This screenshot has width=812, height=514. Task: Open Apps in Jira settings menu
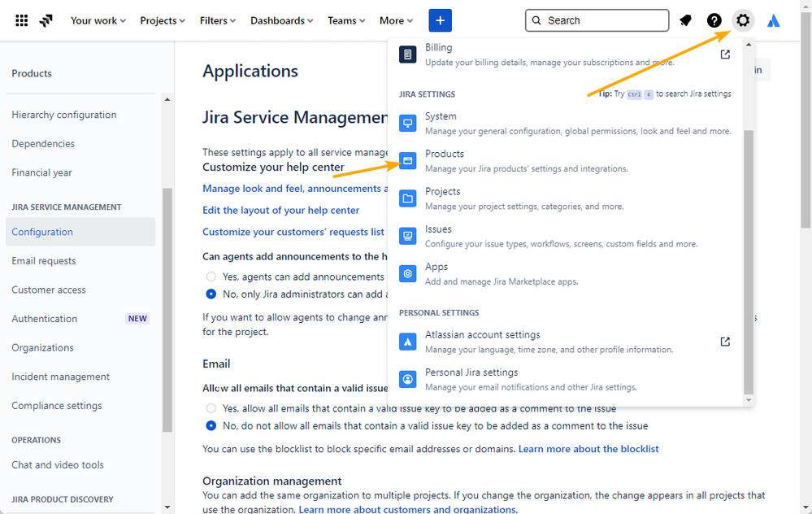pos(566,273)
